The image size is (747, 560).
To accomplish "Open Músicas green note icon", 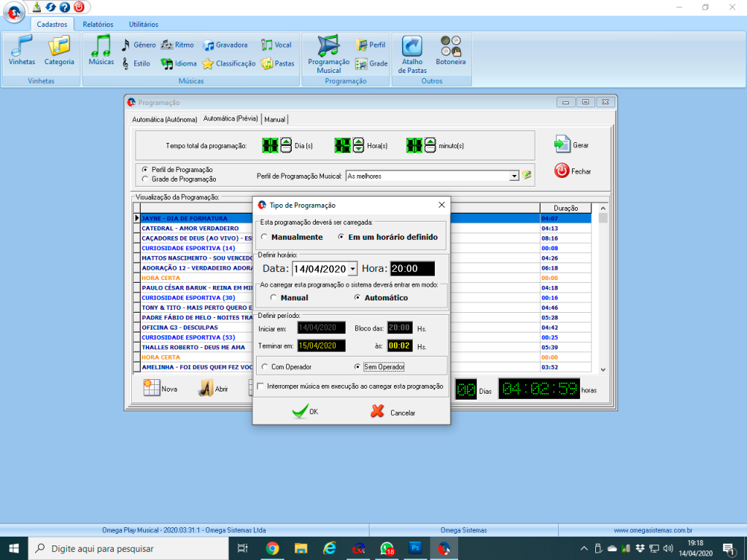I will coord(101,47).
